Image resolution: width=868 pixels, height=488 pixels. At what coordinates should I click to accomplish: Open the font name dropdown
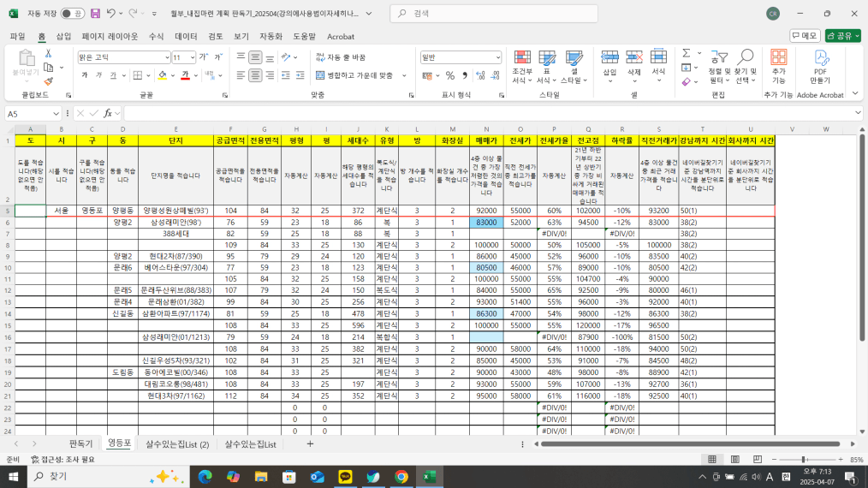click(167, 57)
